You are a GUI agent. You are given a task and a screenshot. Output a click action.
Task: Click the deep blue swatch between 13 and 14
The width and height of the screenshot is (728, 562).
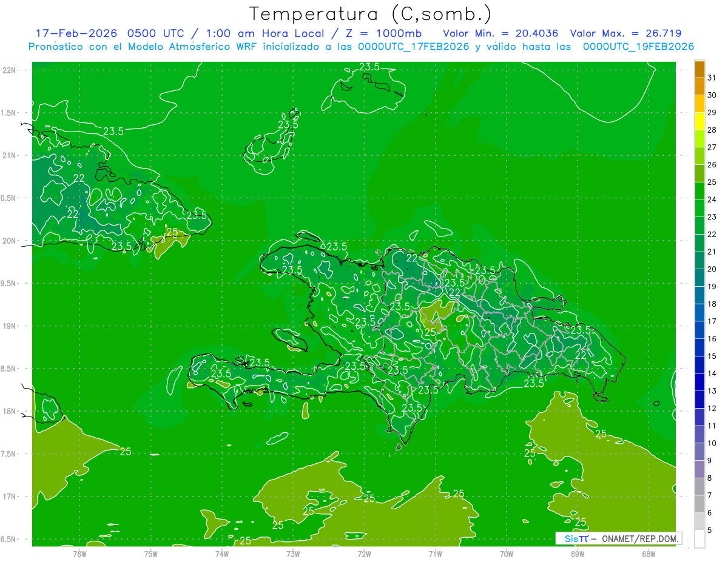pos(699,382)
